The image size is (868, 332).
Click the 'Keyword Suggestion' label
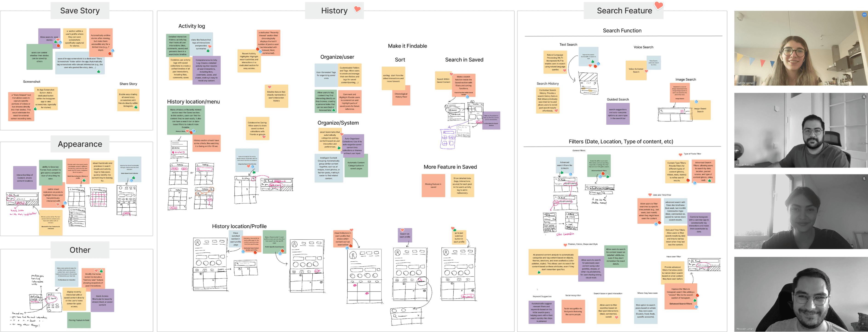coord(542,296)
